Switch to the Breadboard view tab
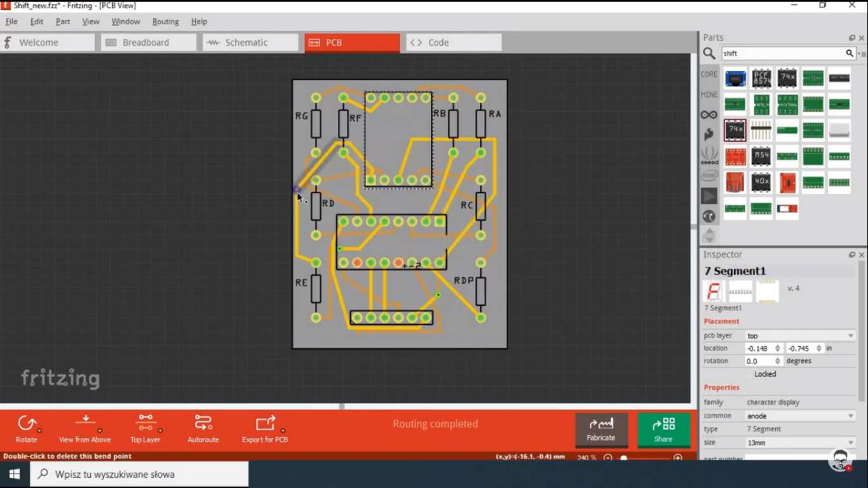Viewport: 868px width, 488px height. click(x=149, y=43)
